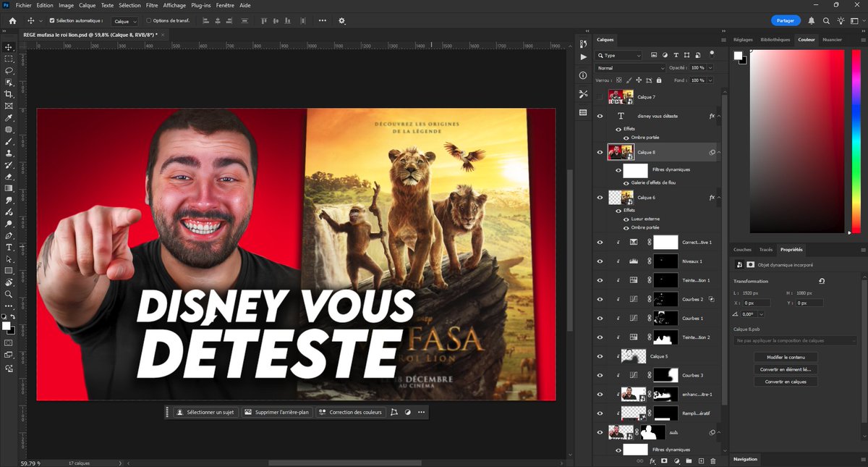
Task: Open the notifications bell icon
Action: 812,21
